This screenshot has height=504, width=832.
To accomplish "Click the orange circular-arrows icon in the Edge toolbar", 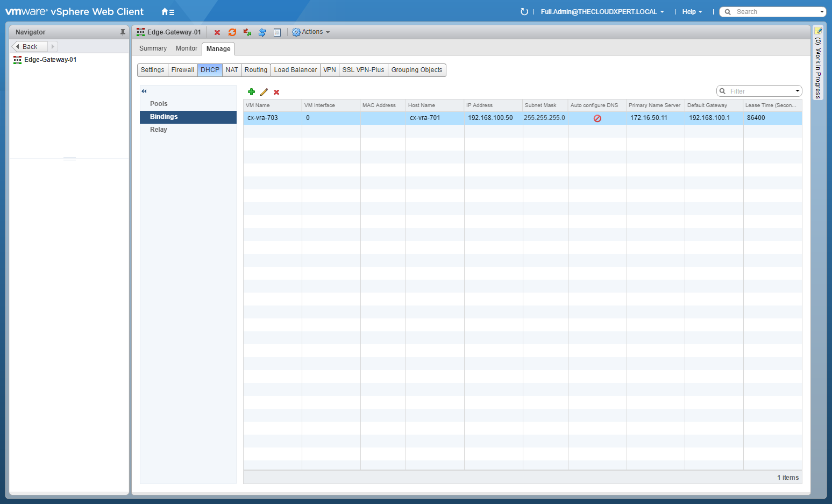I will [x=232, y=32].
